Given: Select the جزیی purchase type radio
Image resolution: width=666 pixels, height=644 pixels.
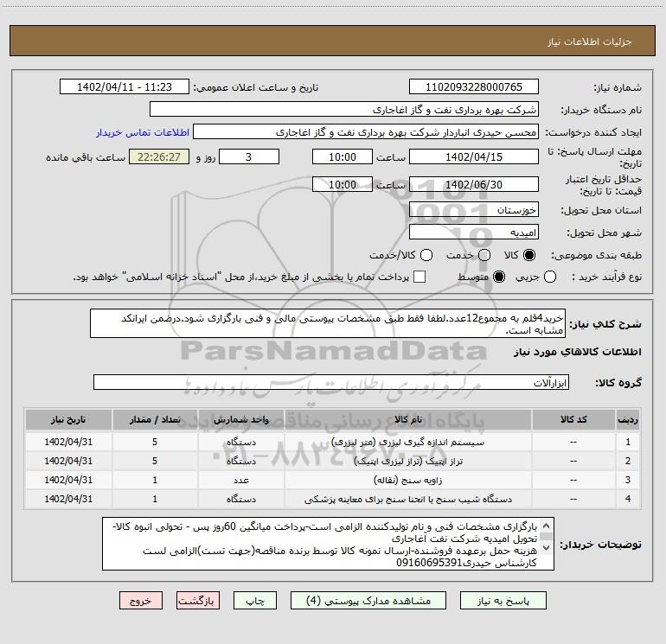Looking at the screenshot, I should click(550, 277).
